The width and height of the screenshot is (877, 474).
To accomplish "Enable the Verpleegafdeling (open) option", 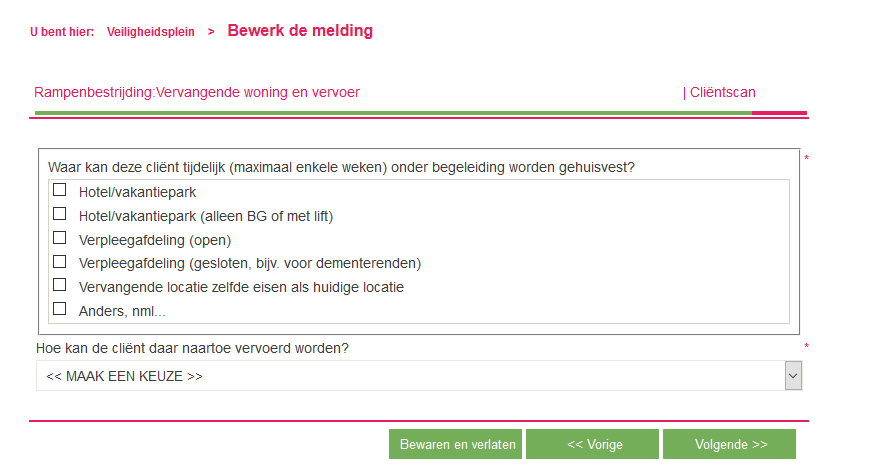I will point(60,238).
